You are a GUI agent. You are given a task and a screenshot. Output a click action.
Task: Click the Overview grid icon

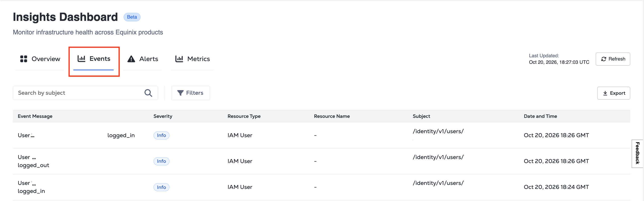24,59
